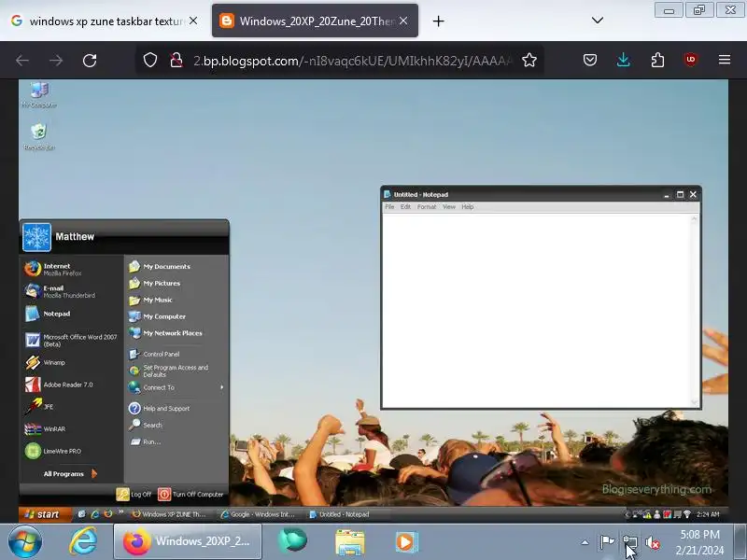This screenshot has height=560, width=747.
Task: Click Run... in the pictured Start menu
Action: tap(151, 441)
